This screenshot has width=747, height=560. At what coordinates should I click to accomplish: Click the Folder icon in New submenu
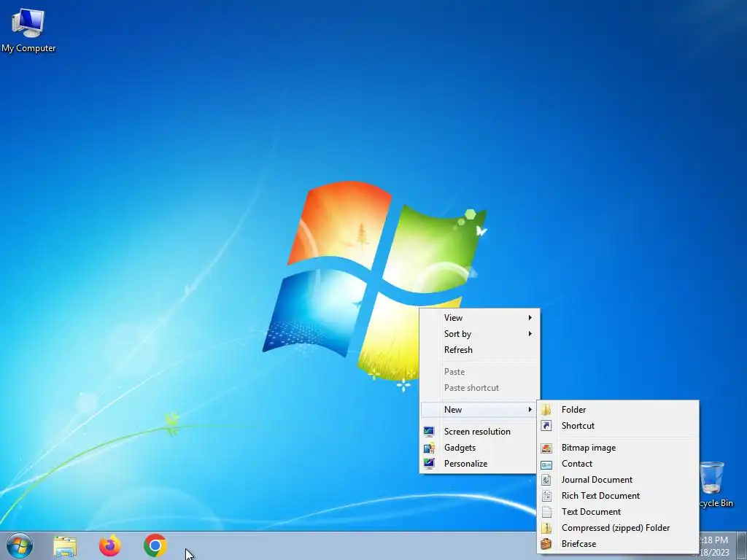[546, 410]
